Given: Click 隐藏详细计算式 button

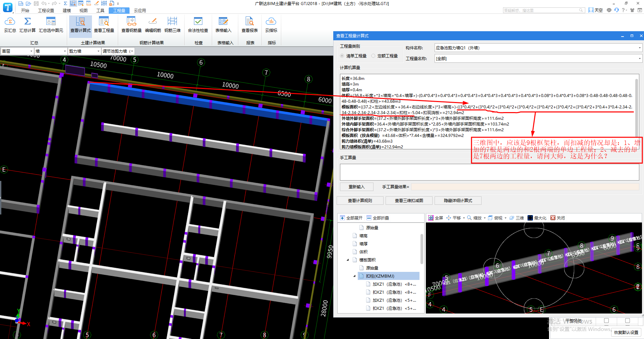Looking at the screenshot, I should [x=458, y=200].
